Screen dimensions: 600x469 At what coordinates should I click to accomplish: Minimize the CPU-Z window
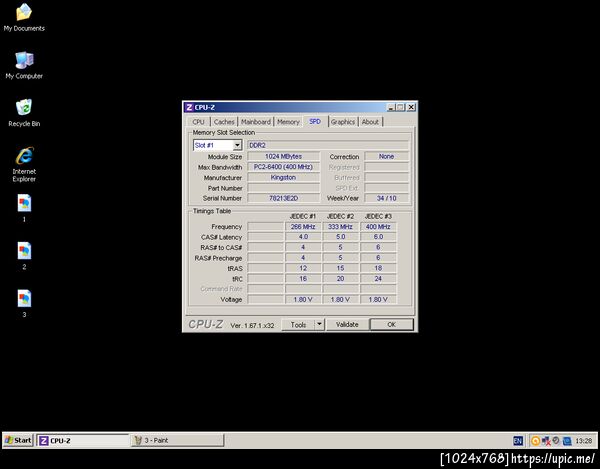(391, 107)
